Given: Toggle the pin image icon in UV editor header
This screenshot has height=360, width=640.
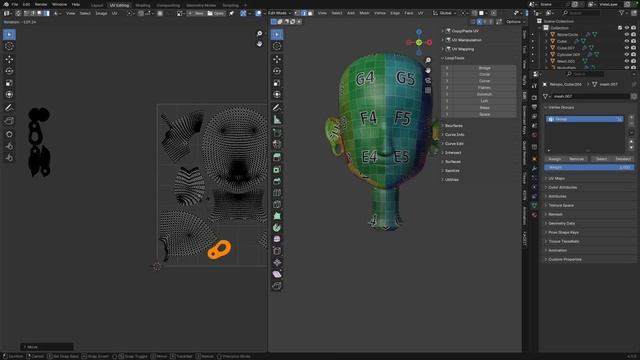Looking at the screenshot, I should pyautogui.click(x=231, y=13).
